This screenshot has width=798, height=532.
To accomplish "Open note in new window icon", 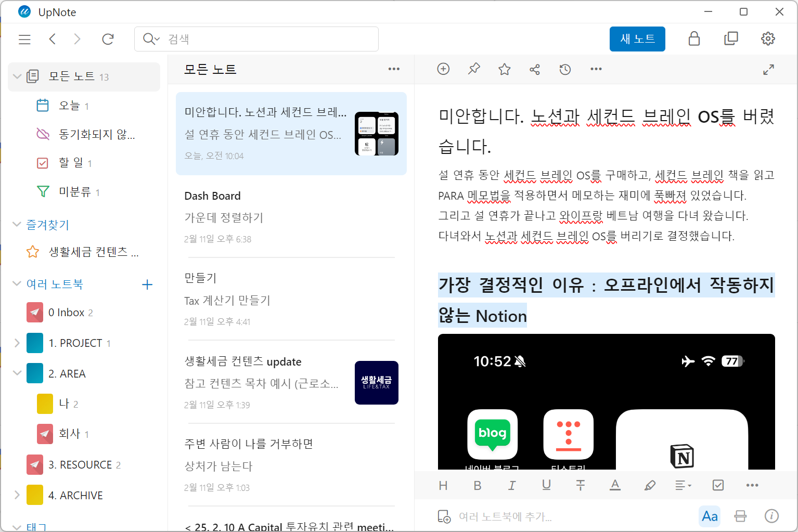I will [731, 38].
